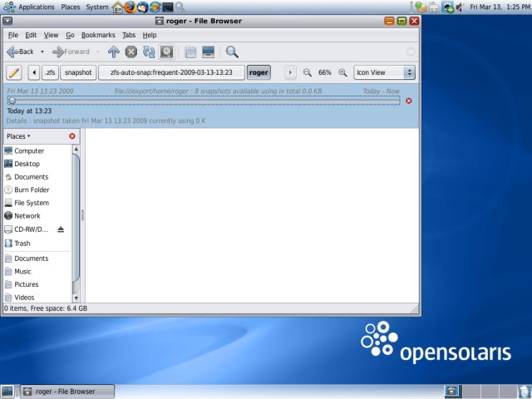Zoom out with the minus magnifier icon
Viewport: 532px width, 399px height.
point(308,72)
